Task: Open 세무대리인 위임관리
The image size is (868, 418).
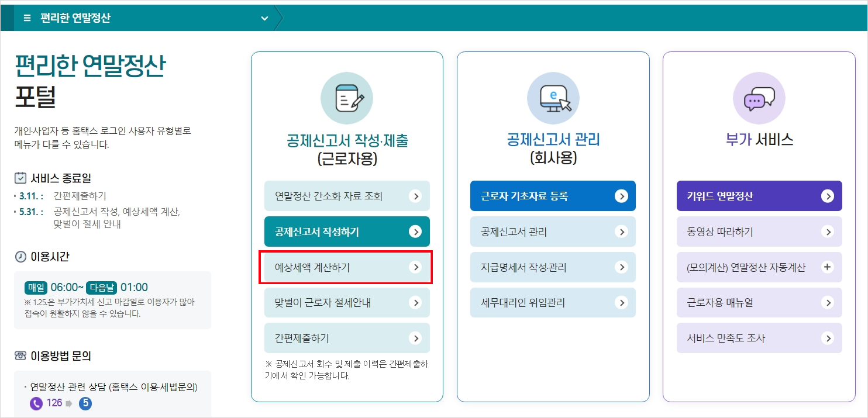Action: pos(553,302)
